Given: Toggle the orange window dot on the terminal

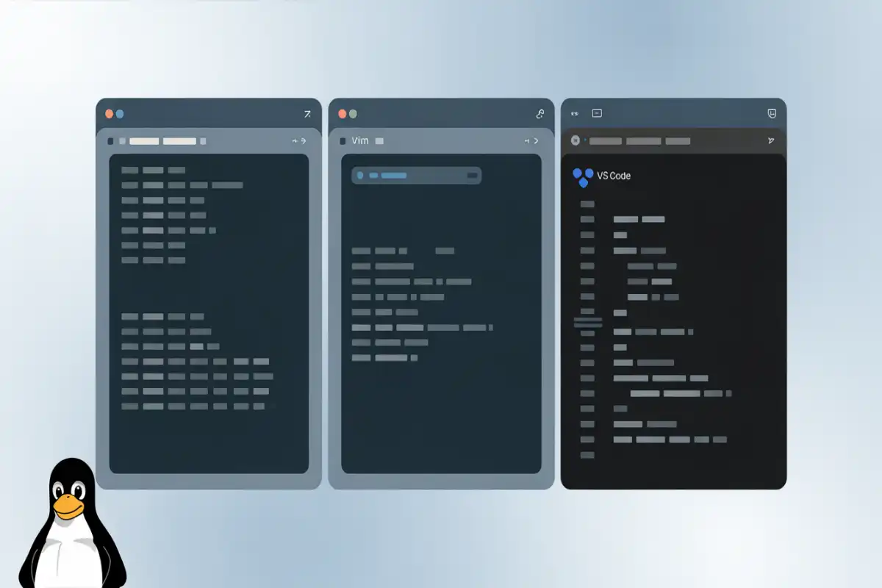Looking at the screenshot, I should pos(109,114).
